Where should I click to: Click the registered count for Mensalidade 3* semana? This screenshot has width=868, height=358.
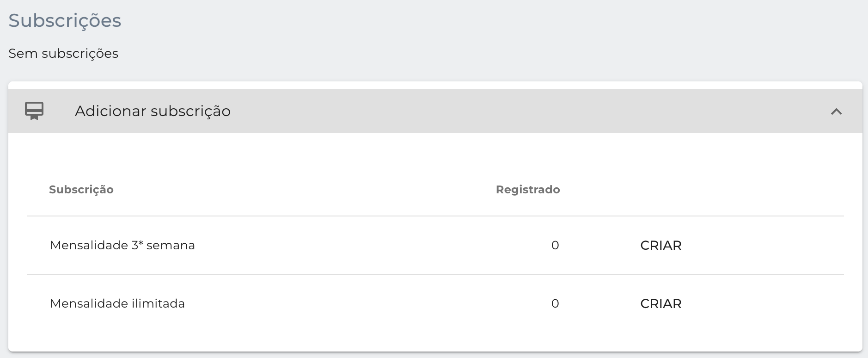(555, 245)
